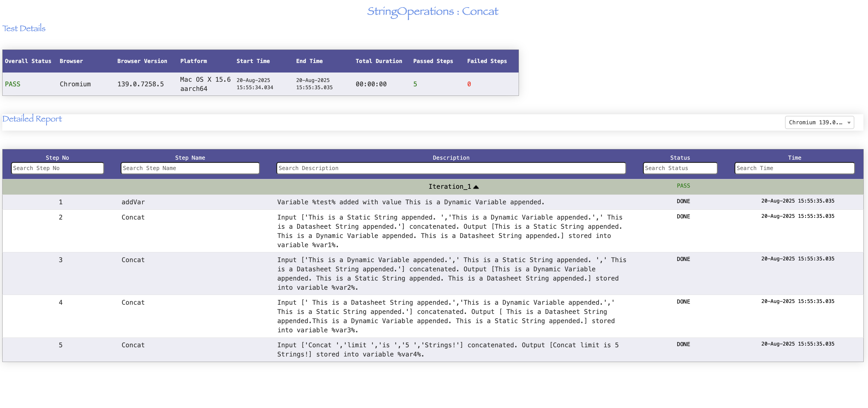
Task: Click the Search Step Name field
Action: point(190,168)
